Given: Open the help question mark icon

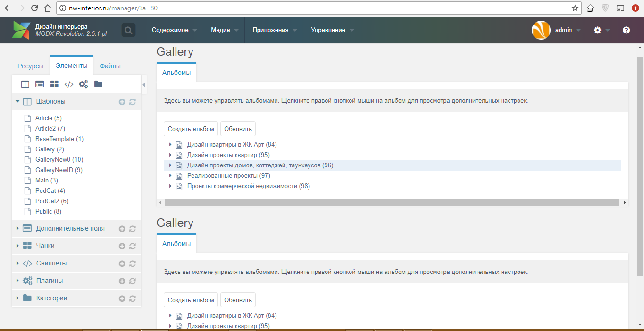Looking at the screenshot, I should [x=626, y=30].
